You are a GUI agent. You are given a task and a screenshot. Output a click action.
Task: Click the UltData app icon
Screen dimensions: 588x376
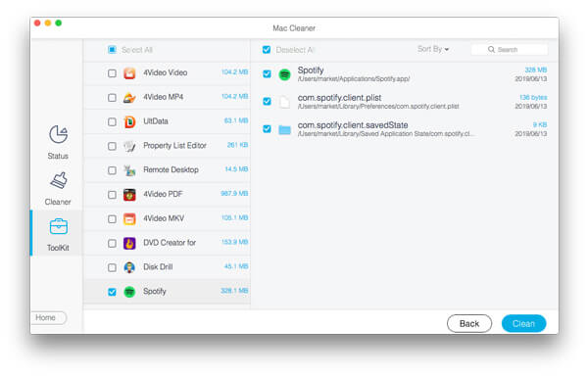tap(129, 121)
